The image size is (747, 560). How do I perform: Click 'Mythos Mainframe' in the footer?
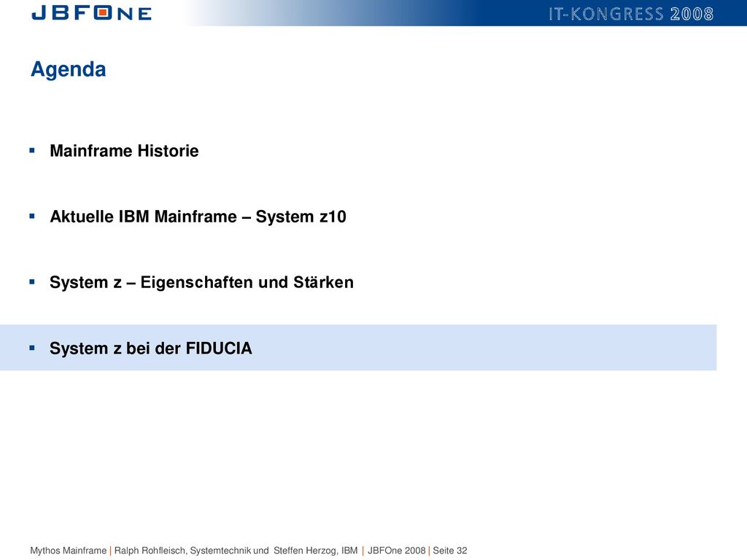tap(68, 551)
